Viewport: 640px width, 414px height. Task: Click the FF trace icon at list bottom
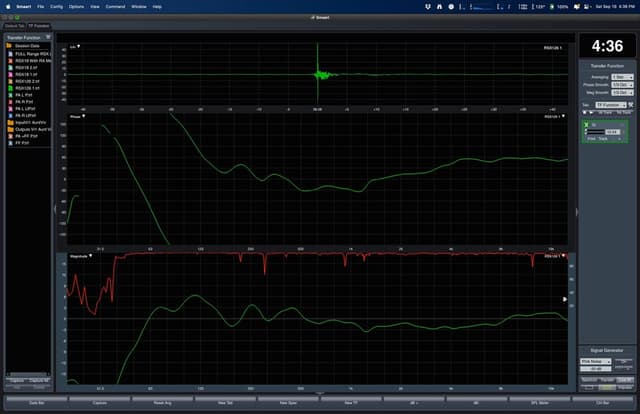(x=11, y=143)
